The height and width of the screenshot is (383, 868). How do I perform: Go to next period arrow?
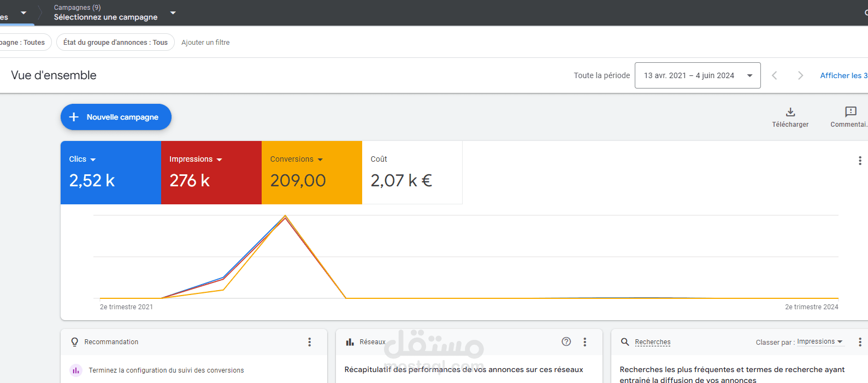800,75
